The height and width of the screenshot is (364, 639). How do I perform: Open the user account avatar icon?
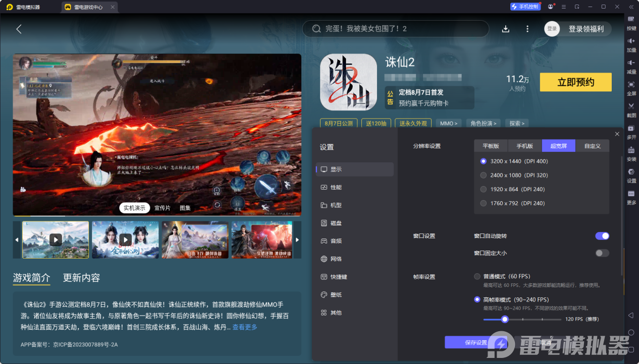[x=550, y=7]
